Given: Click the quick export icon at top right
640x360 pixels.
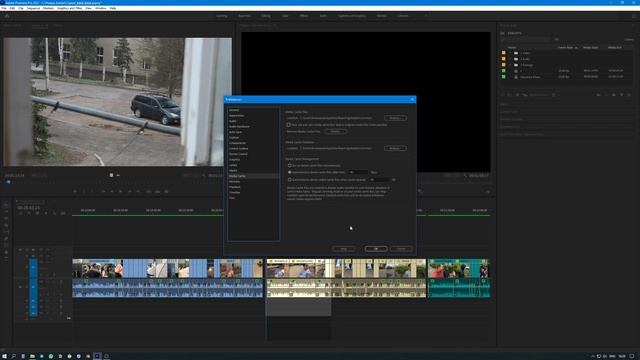Looking at the screenshot, I should click(x=634, y=16).
